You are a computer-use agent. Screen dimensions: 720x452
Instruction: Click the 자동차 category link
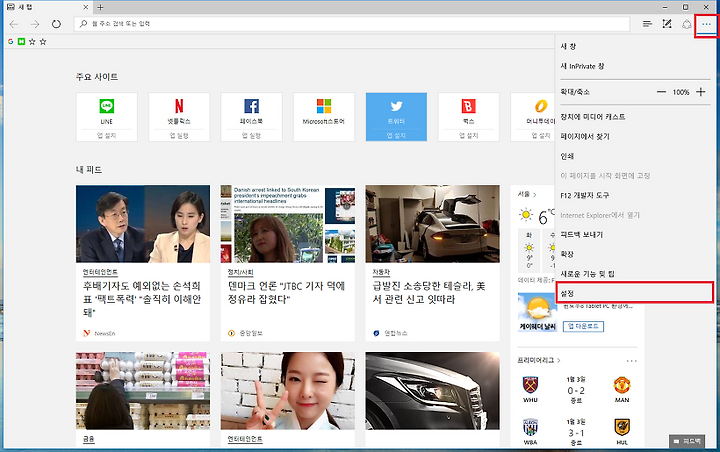point(381,272)
